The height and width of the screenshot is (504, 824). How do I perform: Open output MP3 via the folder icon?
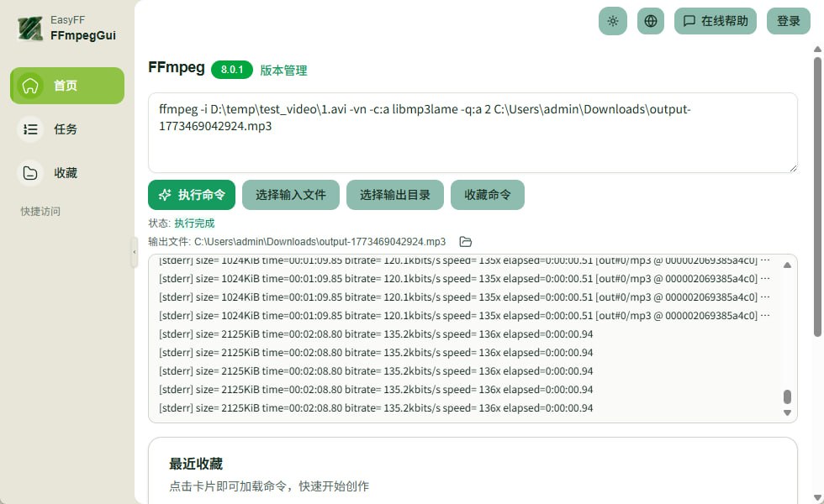coord(465,240)
